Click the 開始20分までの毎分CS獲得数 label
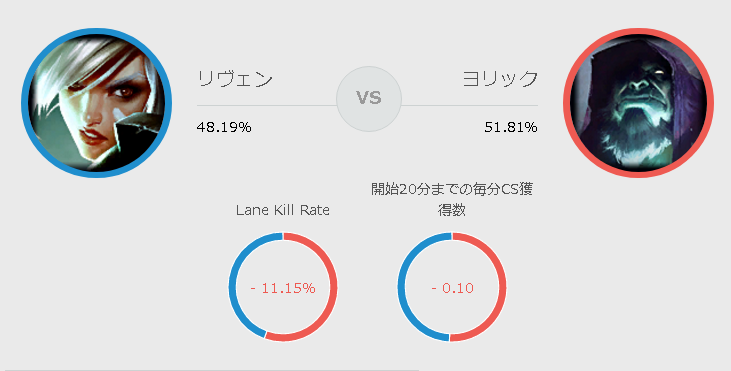Screen dimensions: 731x371 tap(452, 199)
